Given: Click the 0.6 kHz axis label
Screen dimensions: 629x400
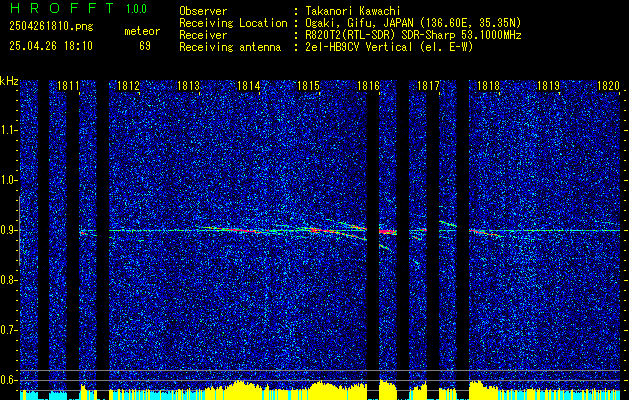Looking at the screenshot, I should 8,380.
